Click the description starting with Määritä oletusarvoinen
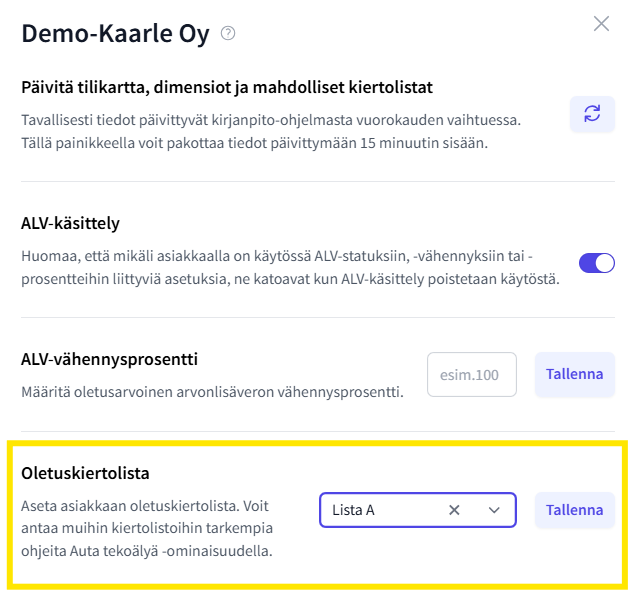 coord(212,390)
